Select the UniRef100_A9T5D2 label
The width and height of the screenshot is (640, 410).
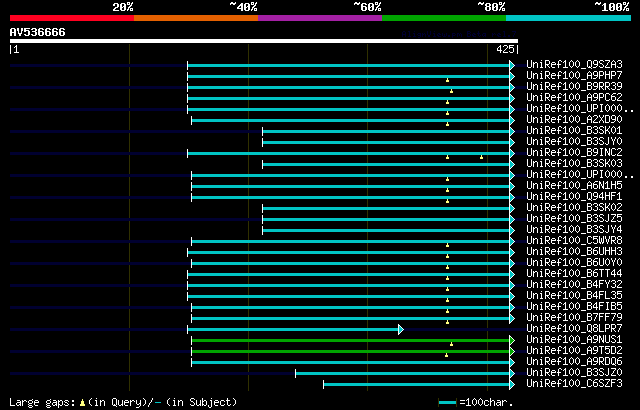pyautogui.click(x=574, y=351)
